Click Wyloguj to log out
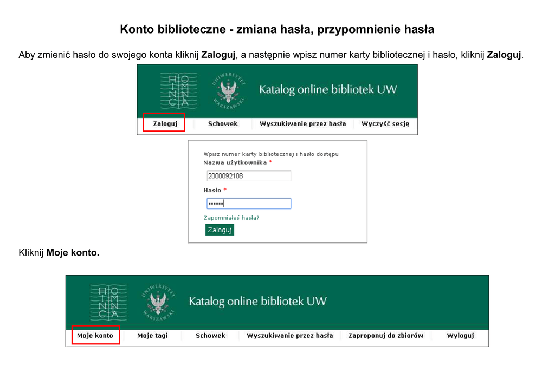Image resolution: width=555 pixels, height=392 pixels. pyautogui.click(x=460, y=336)
